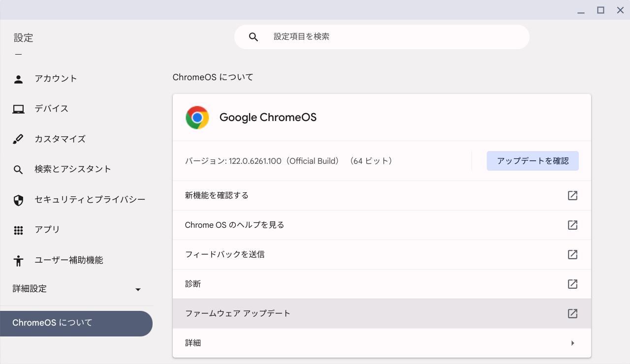The height and width of the screenshot is (364, 630).
Task: Click the カスタマイズ brush icon
Action: [x=18, y=139]
